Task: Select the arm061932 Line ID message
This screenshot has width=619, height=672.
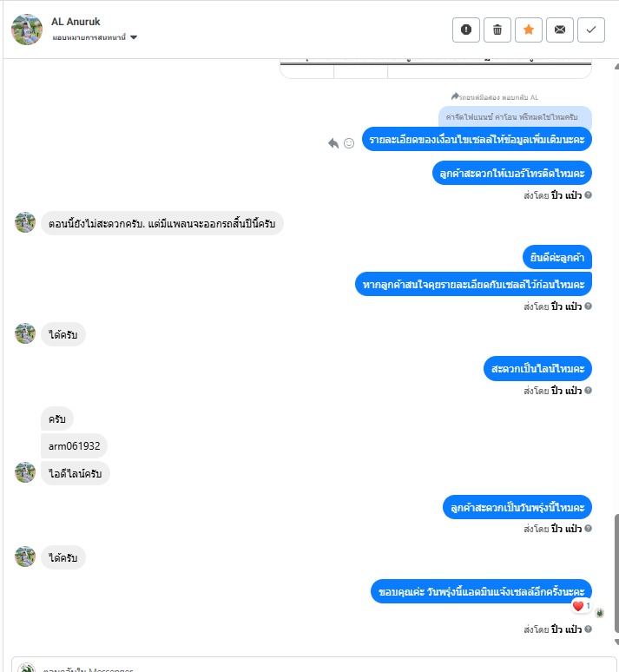Action: tap(74, 446)
